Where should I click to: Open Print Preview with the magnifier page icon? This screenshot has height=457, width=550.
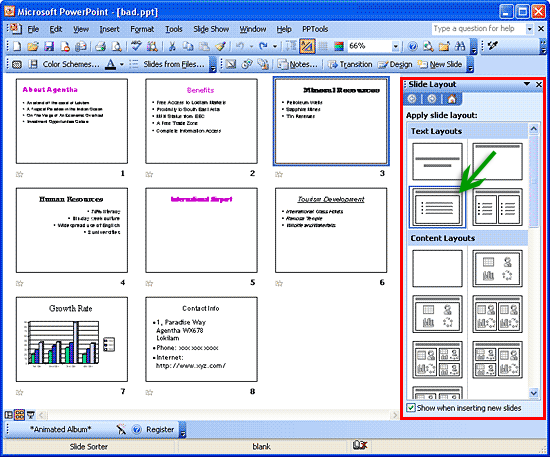point(116,46)
